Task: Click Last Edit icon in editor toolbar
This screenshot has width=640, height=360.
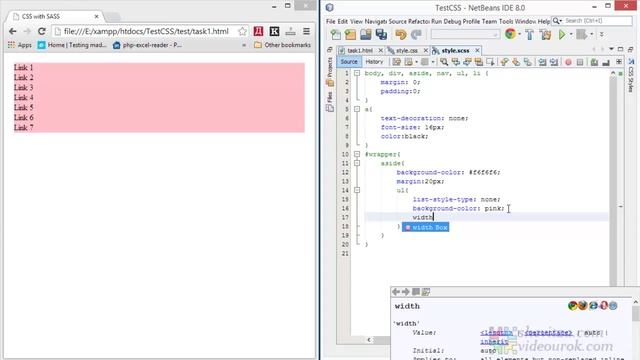Action: (396, 62)
